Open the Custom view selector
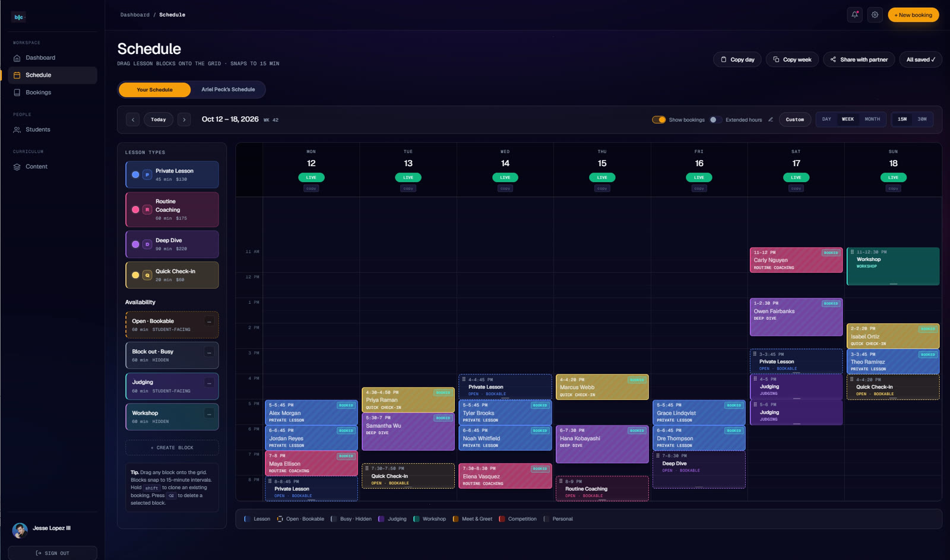950x560 pixels. (x=795, y=120)
